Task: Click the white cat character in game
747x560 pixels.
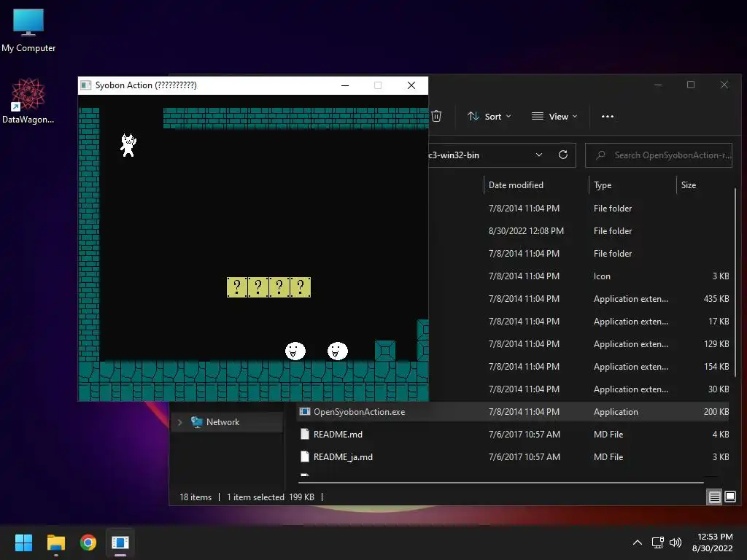Action: 128,145
